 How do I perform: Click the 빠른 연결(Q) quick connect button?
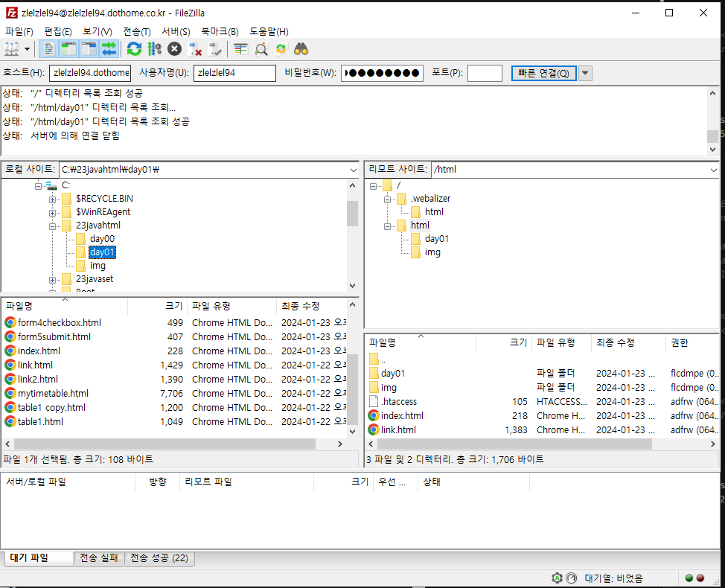pos(543,73)
